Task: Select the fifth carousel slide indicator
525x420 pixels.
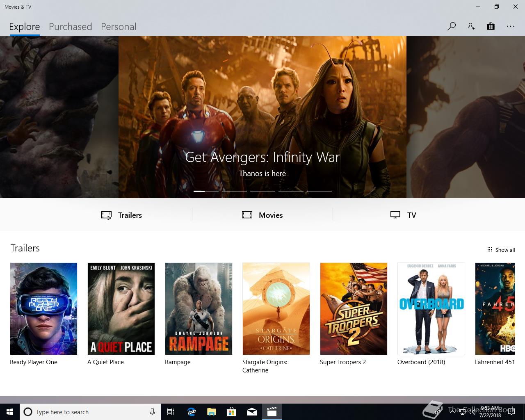Action: pyautogui.click(x=319, y=191)
